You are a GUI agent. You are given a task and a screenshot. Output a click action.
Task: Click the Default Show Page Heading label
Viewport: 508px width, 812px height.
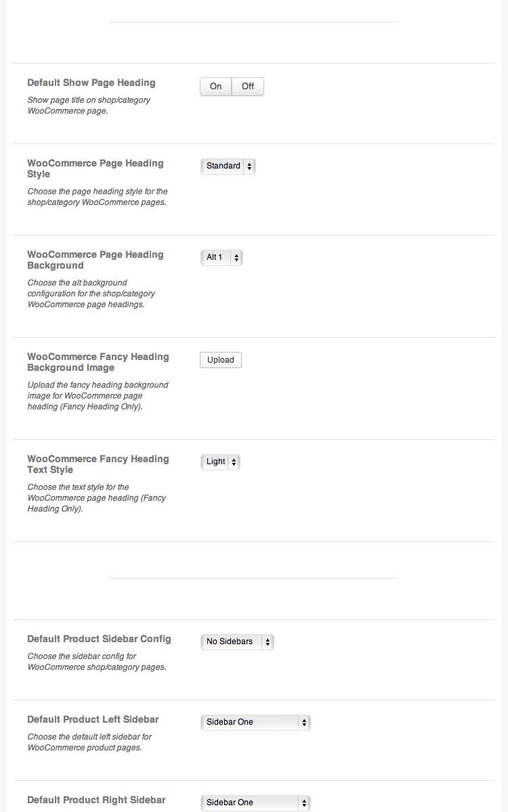click(91, 83)
